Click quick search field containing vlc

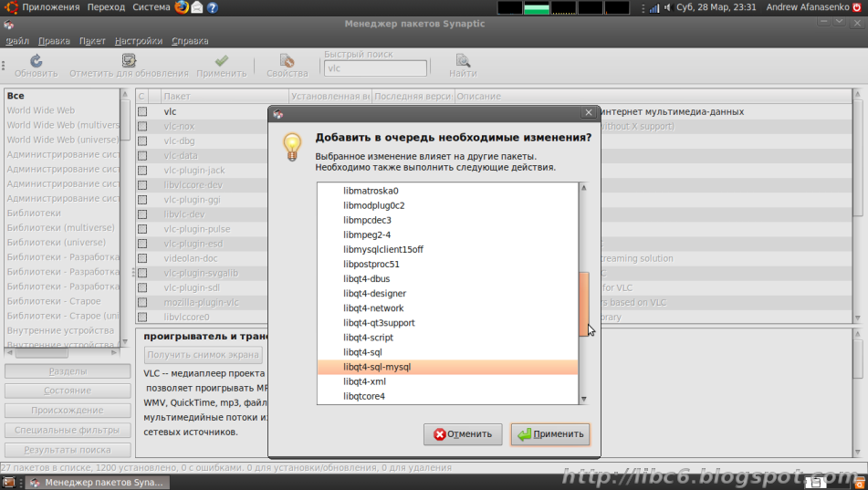(x=375, y=68)
